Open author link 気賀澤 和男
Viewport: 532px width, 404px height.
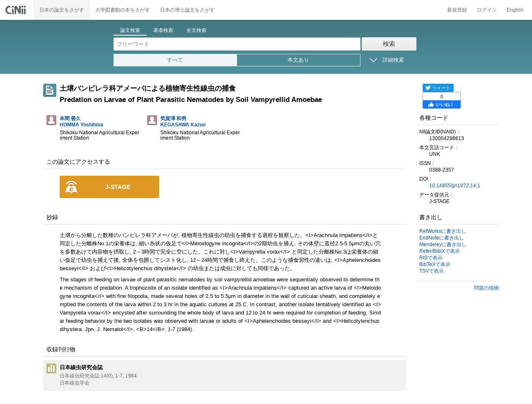tap(173, 119)
